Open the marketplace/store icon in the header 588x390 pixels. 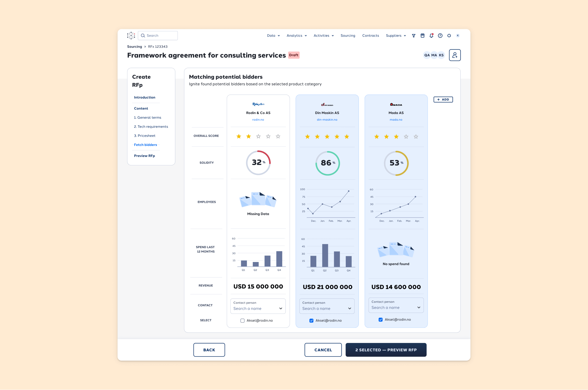423,35
